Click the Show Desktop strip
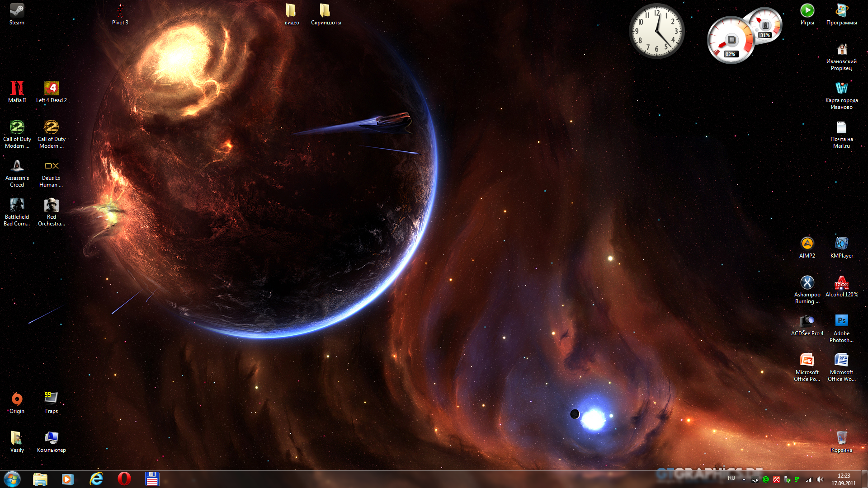This screenshot has width=868, height=488. tap(865, 479)
